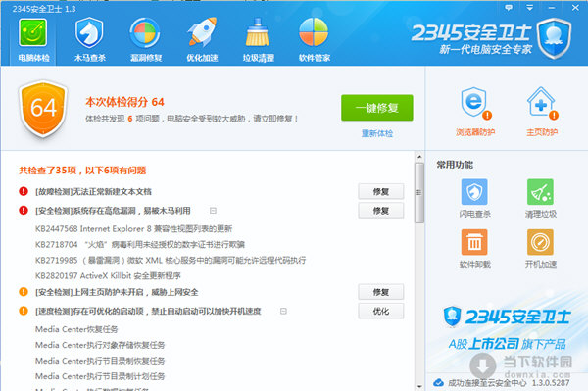588x391 pixels.
Task: Click the red alert icon beside 系统存在高危漏洞
Action: (24, 211)
